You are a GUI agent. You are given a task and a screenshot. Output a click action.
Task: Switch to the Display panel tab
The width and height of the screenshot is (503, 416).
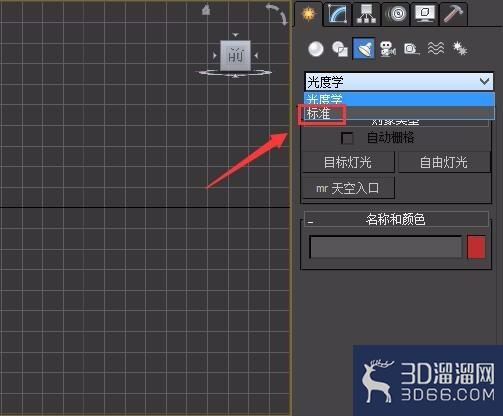point(424,14)
